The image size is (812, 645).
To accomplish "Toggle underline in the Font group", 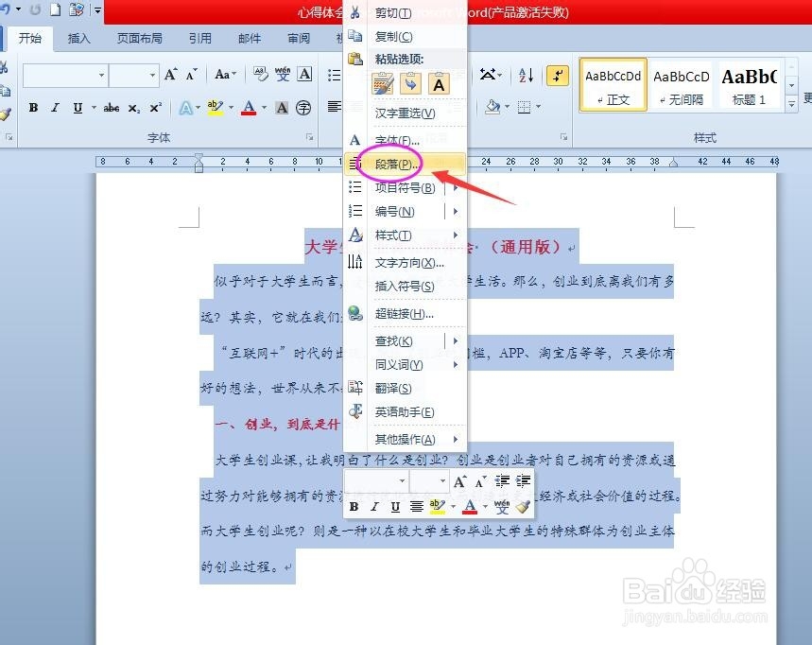I will coord(78,108).
